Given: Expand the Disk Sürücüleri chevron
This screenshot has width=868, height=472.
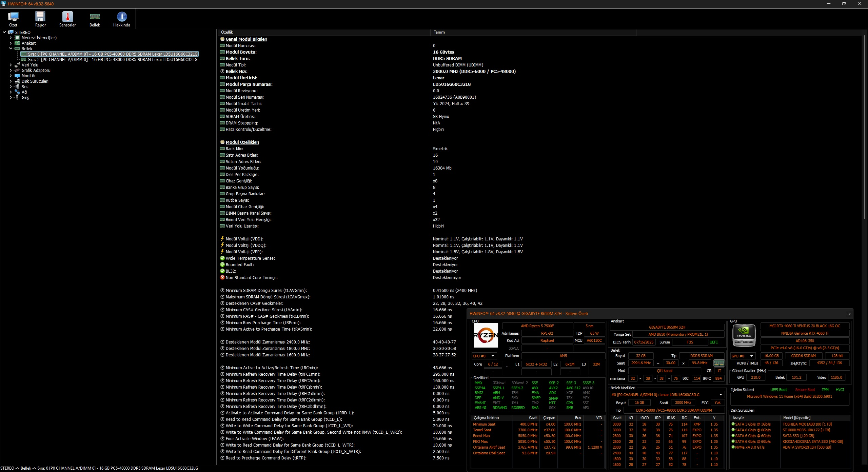Looking at the screenshot, I should [x=11, y=81].
